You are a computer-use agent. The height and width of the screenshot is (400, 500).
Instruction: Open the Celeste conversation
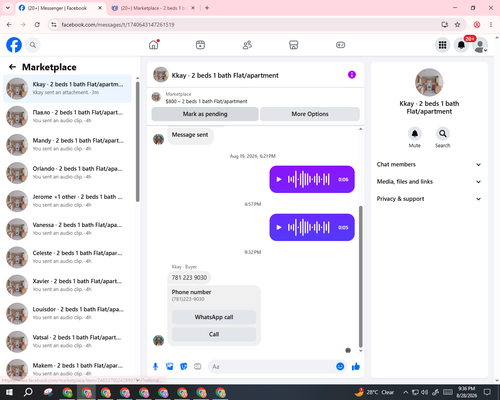coord(68,257)
